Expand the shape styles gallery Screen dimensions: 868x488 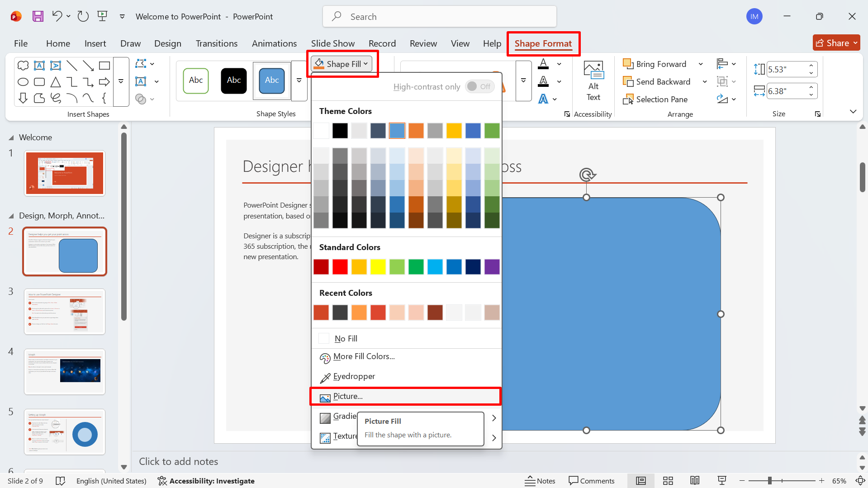click(x=299, y=81)
